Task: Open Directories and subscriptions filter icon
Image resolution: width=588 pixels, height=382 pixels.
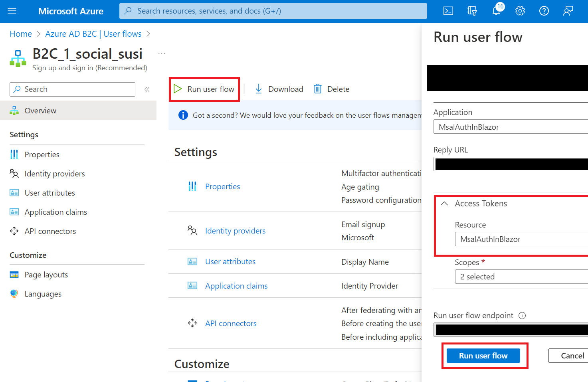Action: [472, 11]
